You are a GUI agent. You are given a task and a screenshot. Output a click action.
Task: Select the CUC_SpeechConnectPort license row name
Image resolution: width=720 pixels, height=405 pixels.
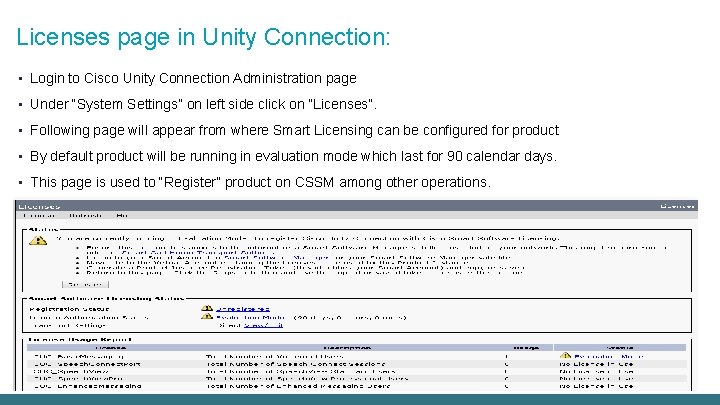coord(87,364)
